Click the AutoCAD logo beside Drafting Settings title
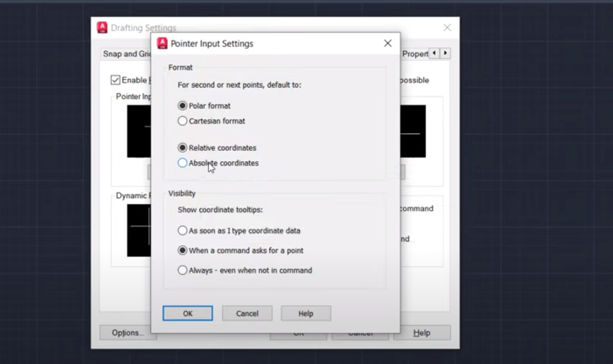Image resolution: width=613 pixels, height=364 pixels. click(102, 27)
